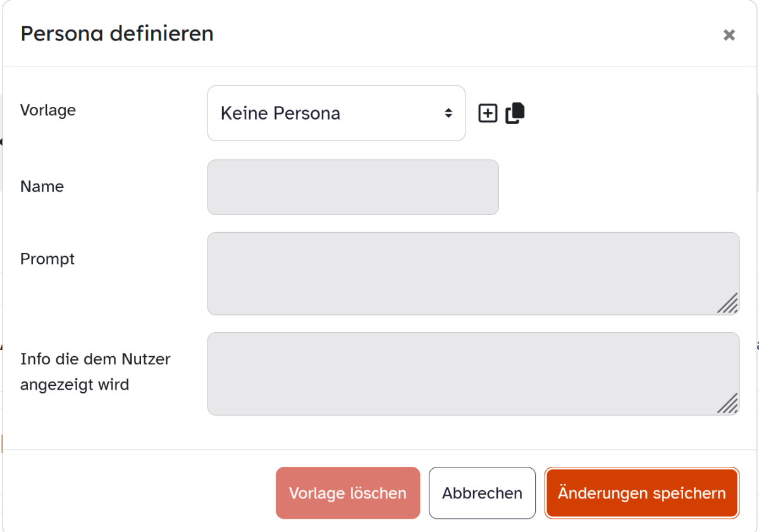759x532 pixels.
Task: Grab the Prompt text area resize handle
Action: 728,304
